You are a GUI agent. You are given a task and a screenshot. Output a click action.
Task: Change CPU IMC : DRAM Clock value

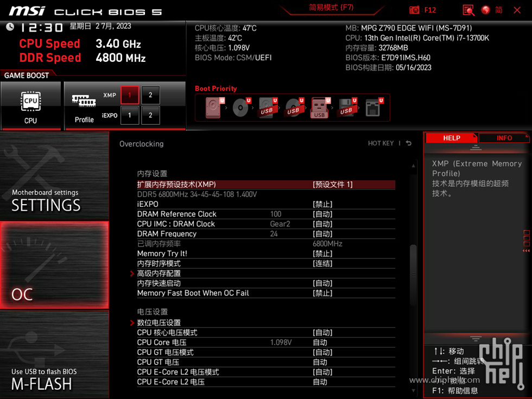click(x=322, y=224)
